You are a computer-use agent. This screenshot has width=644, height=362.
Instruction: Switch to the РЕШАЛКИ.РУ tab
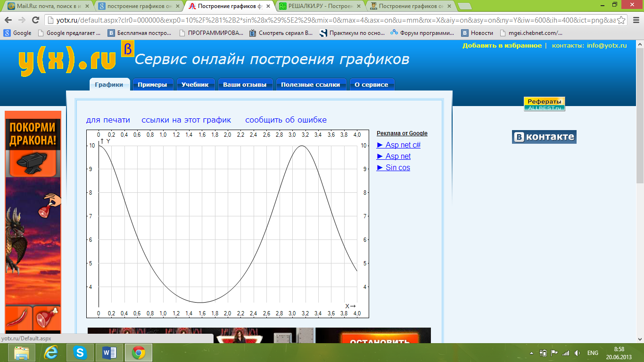(x=319, y=6)
